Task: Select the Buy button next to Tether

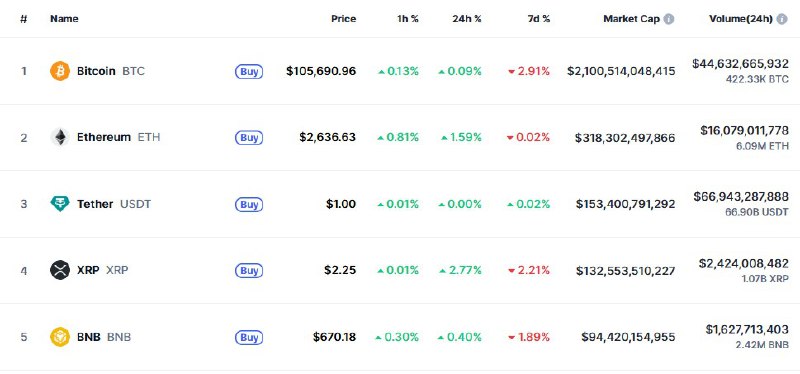Action: pyautogui.click(x=249, y=205)
